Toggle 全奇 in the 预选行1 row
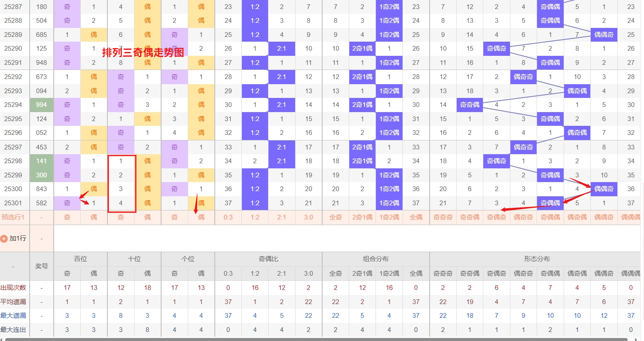Viewport: 644px width, 341px height. [336, 217]
